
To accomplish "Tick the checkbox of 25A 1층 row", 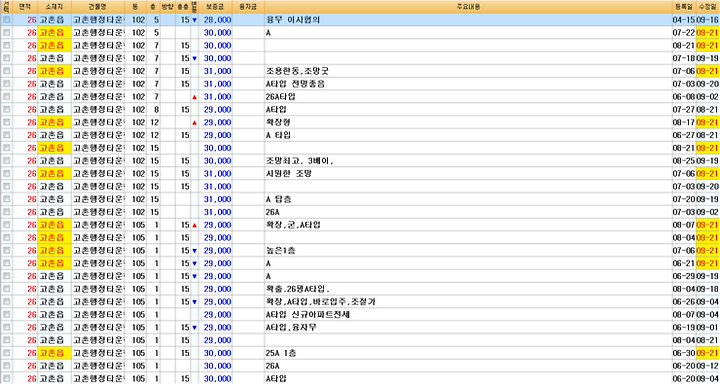I will pos(6,353).
